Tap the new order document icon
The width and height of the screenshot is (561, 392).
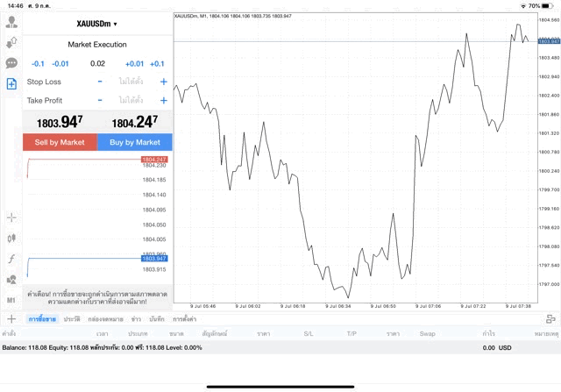point(11,83)
